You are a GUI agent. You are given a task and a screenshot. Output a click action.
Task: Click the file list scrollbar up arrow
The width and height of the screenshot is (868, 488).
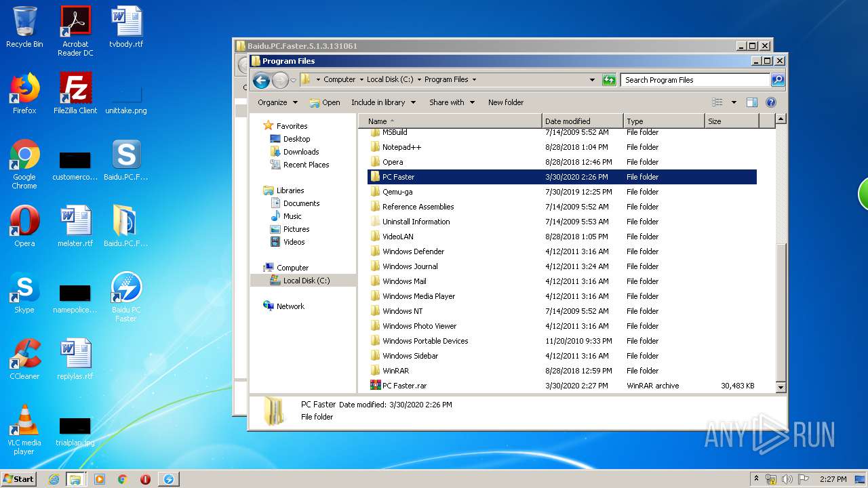[781, 119]
